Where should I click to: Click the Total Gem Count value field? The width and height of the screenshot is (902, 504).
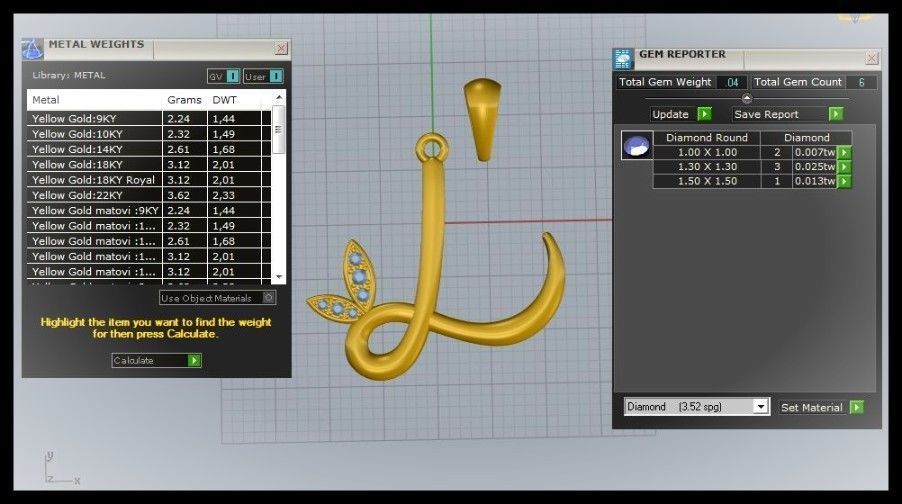pos(861,82)
